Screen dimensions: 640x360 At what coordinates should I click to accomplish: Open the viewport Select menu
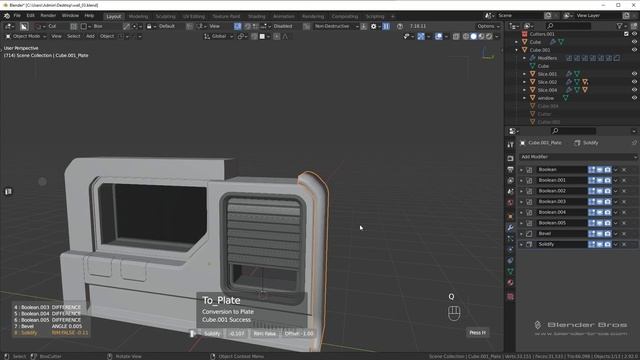tap(73, 36)
